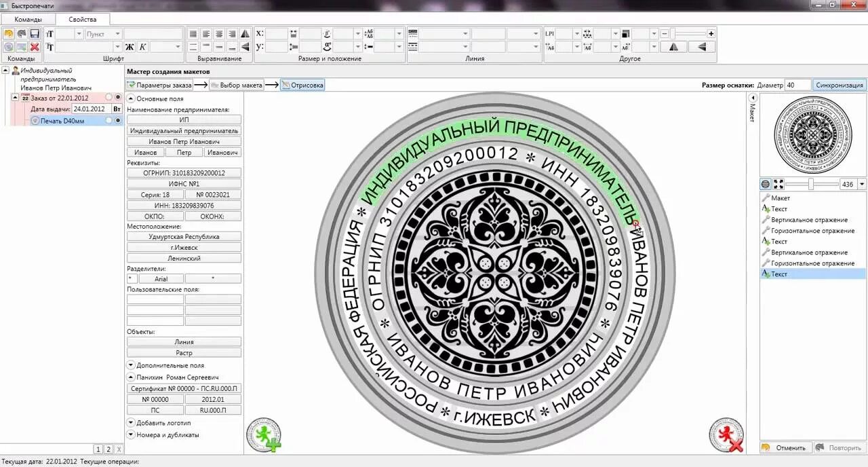The image size is (868, 467).
Task: Expand the Номера и дубликаты section
Action: (x=131, y=434)
